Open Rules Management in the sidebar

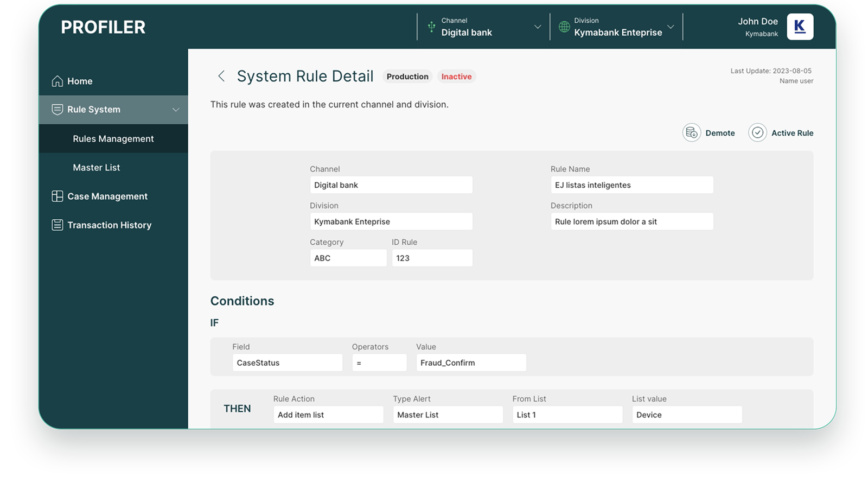(113, 139)
